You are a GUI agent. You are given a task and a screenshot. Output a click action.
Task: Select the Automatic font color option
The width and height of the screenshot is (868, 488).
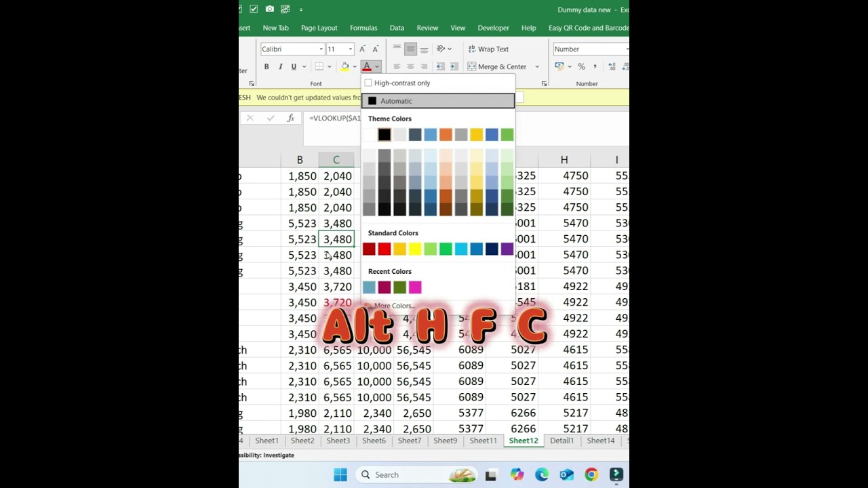(438, 101)
